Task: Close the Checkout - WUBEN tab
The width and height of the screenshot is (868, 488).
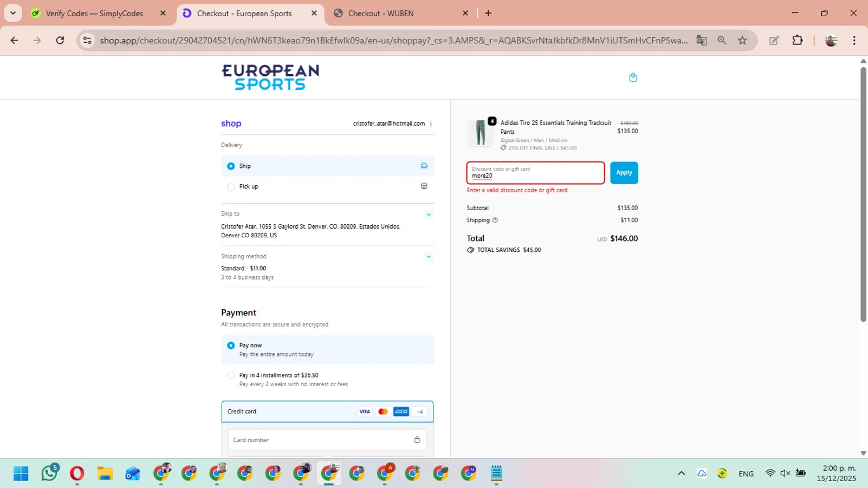Action: [x=465, y=13]
